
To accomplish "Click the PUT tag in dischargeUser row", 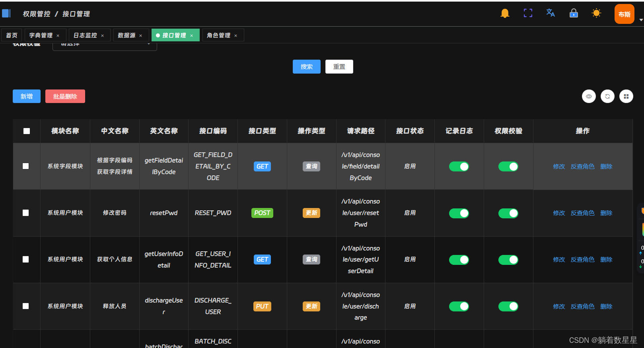I will pos(262,306).
